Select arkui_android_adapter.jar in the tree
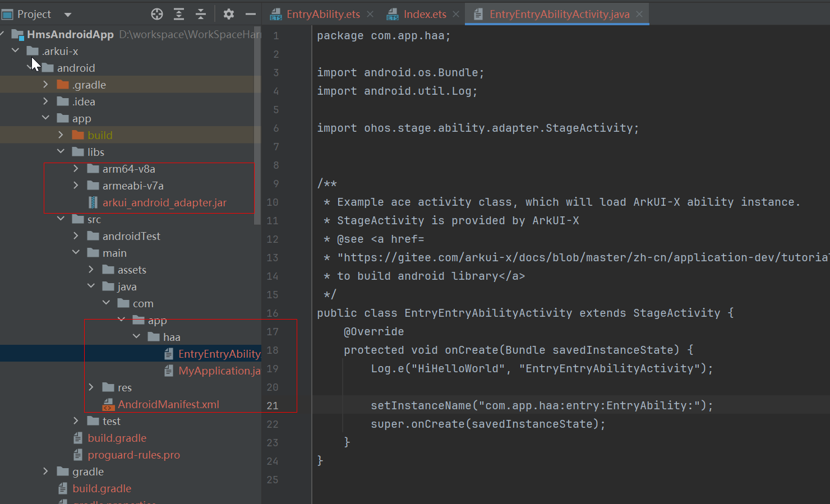Image resolution: width=830 pixels, height=504 pixels. 164,202
